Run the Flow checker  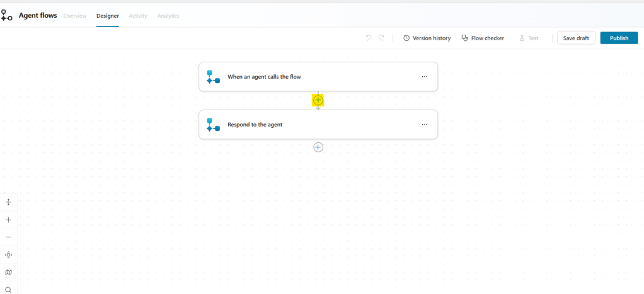point(483,38)
